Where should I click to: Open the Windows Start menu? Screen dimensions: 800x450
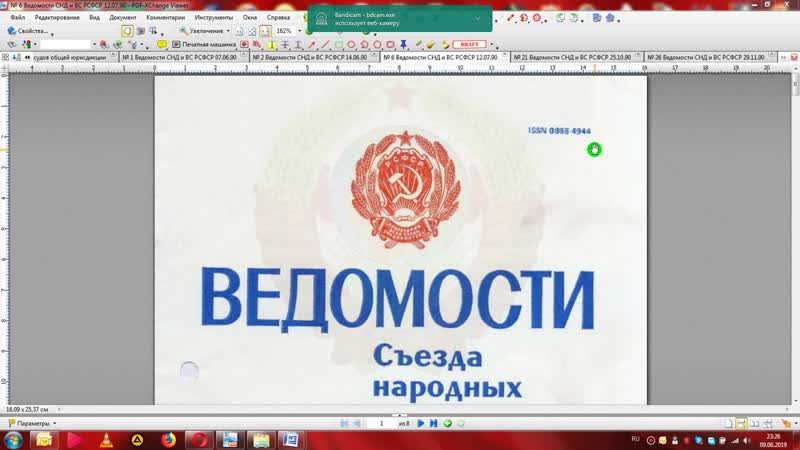click(x=13, y=440)
